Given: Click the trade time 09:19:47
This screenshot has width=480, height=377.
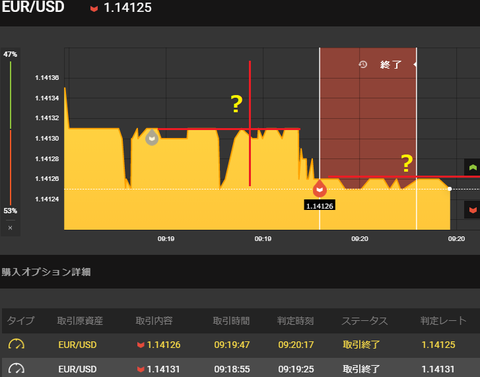Looking at the screenshot, I should point(232,345).
